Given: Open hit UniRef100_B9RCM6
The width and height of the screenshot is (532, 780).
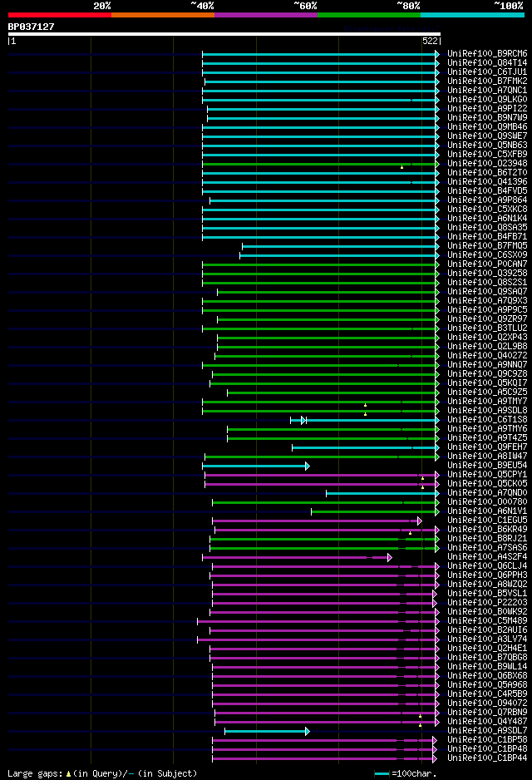Looking at the screenshot, I should pyautogui.click(x=487, y=54).
